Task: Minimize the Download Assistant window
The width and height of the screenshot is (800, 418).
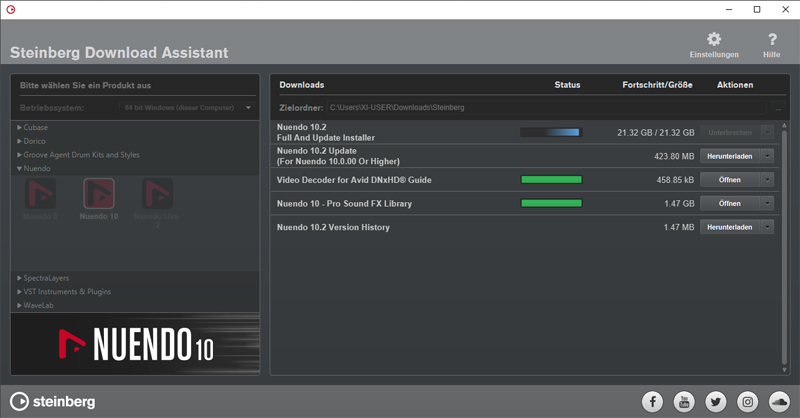Action: pos(729,9)
